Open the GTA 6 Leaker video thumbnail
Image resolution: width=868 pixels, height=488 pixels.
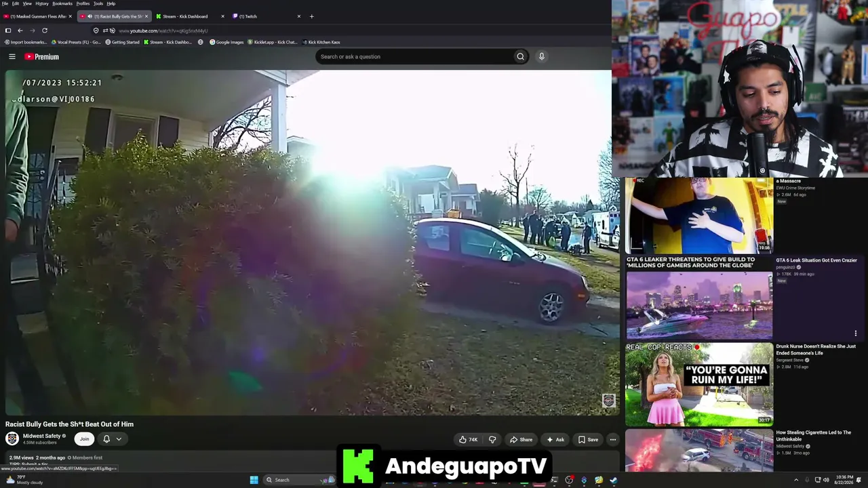coord(699,298)
